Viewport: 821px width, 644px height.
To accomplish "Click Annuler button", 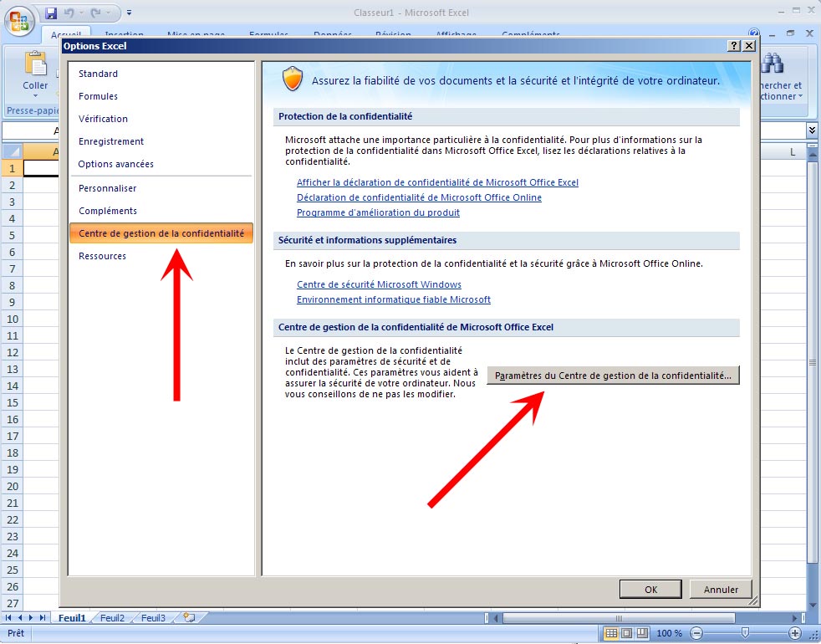I will coord(721,590).
